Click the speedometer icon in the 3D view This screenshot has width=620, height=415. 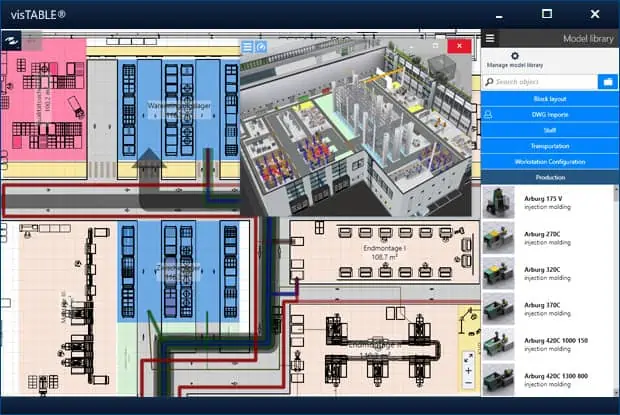point(261,47)
